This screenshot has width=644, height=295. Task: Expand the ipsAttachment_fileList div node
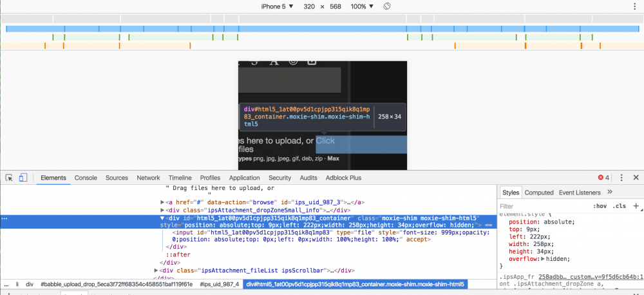point(156,270)
